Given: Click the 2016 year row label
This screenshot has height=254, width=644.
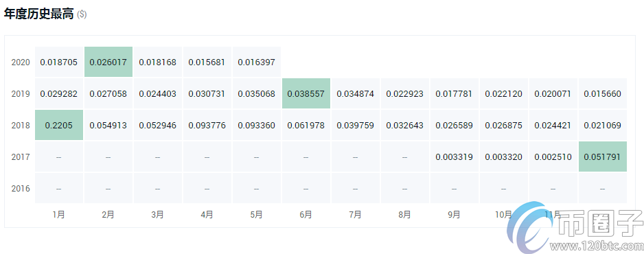Looking at the screenshot, I should click(21, 189).
